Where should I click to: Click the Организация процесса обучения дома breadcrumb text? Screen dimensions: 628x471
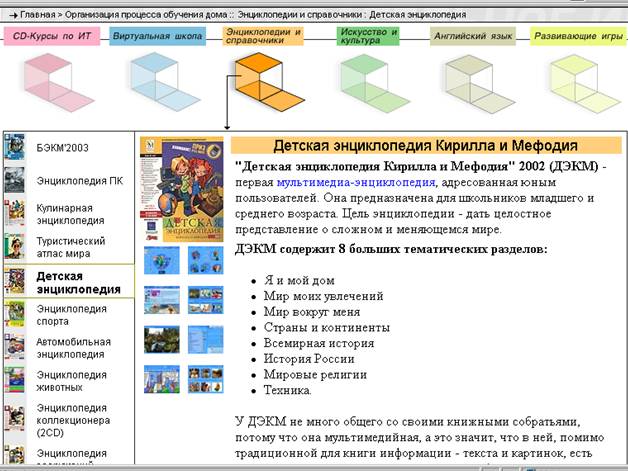click(146, 15)
